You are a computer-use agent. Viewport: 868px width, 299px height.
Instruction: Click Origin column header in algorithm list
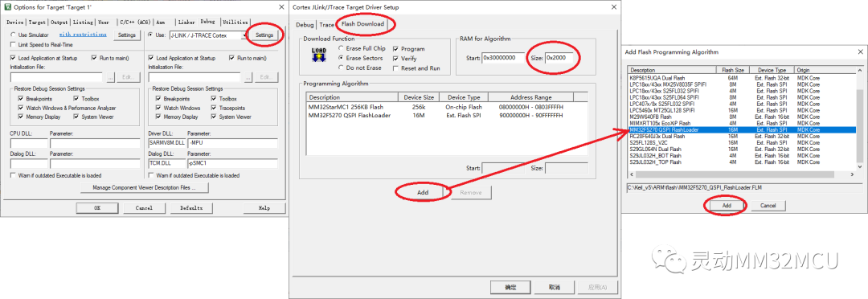(x=825, y=70)
